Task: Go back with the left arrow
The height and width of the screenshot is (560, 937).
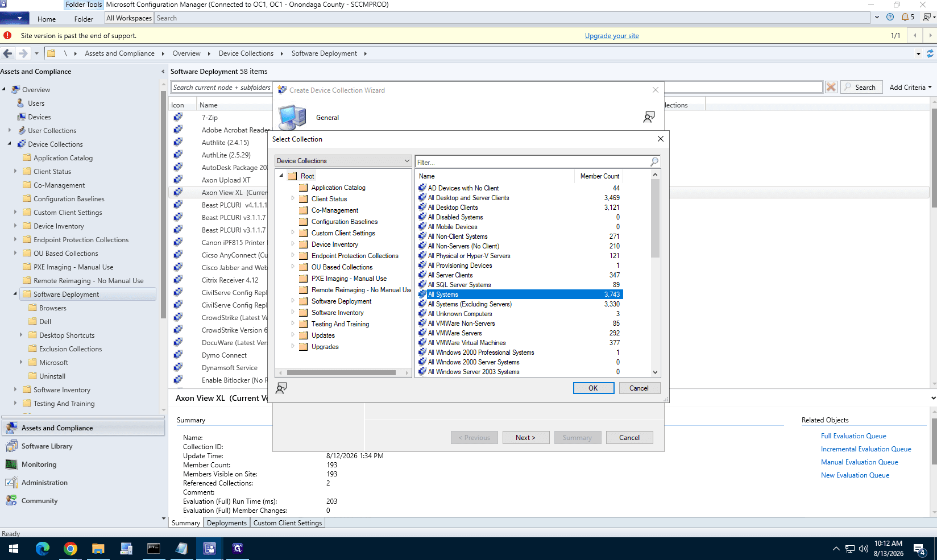Action: point(7,53)
